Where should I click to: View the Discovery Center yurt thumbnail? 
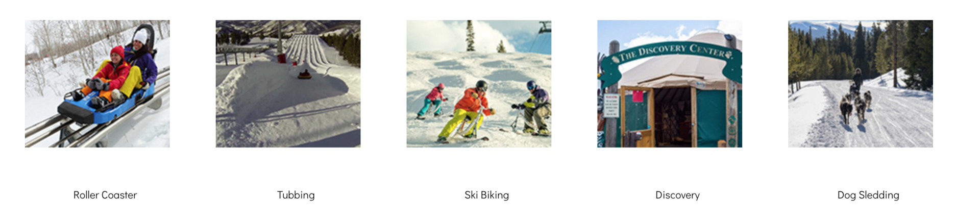[670, 84]
